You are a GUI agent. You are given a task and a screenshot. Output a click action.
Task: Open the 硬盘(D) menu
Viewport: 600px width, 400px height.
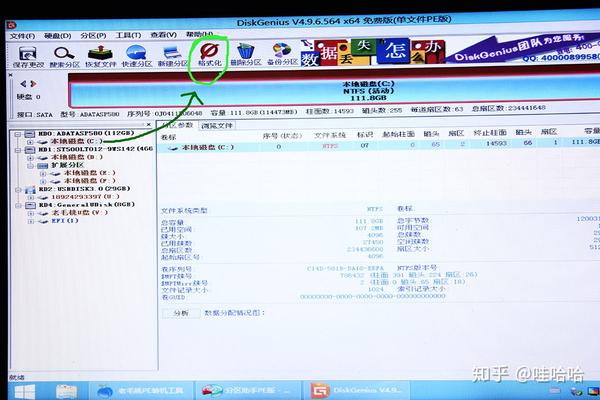pos(57,36)
